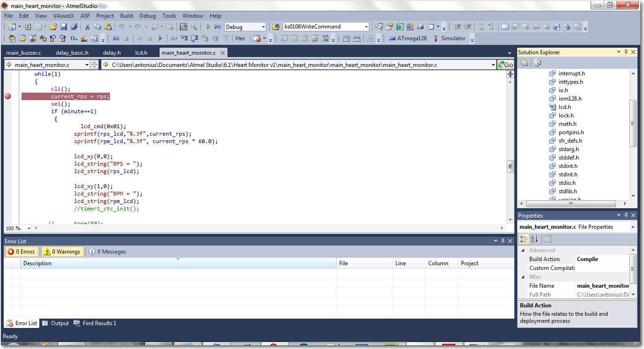The height and width of the screenshot is (349, 644).
Task: Start Without Debugging green arrow
Action: [x=207, y=27]
